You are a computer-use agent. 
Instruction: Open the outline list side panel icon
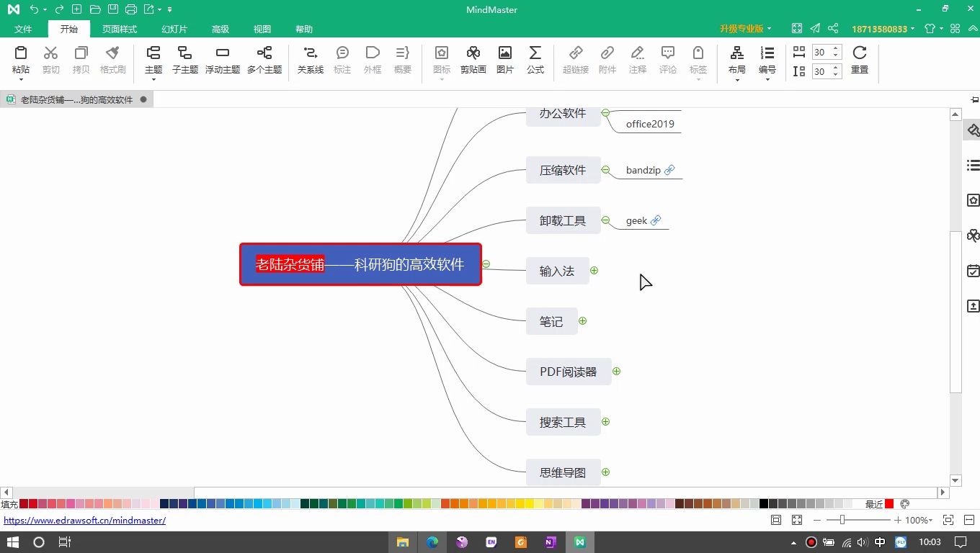tap(973, 166)
